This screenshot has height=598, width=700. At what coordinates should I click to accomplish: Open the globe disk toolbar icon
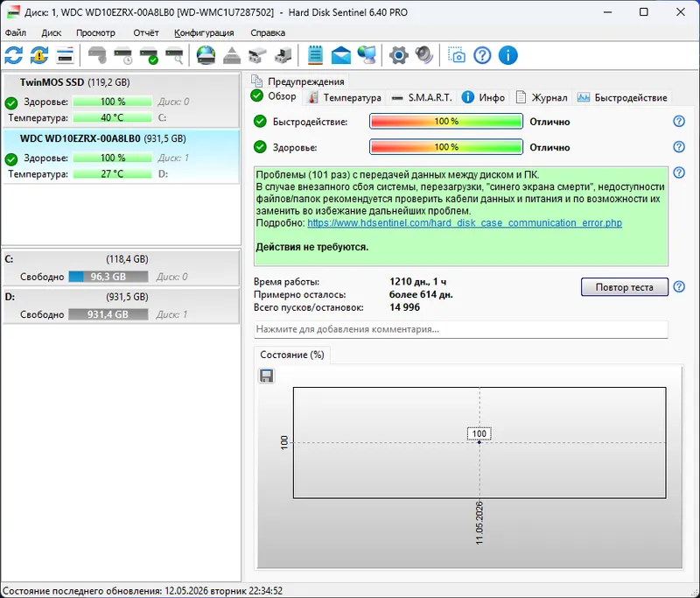point(206,55)
